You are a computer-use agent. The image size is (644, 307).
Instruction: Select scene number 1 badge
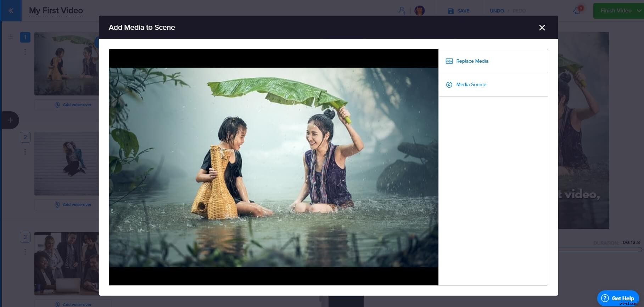(25, 37)
